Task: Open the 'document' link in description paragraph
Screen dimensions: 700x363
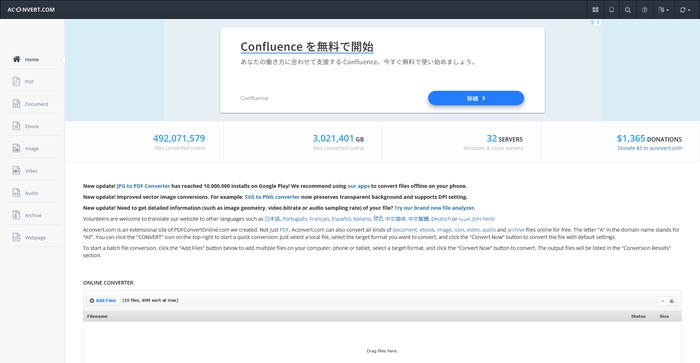Action: point(404,230)
